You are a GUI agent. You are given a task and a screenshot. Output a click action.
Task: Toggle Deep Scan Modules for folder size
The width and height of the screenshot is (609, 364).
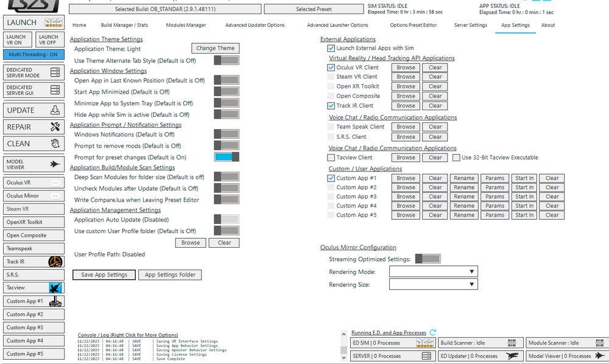[227, 177]
